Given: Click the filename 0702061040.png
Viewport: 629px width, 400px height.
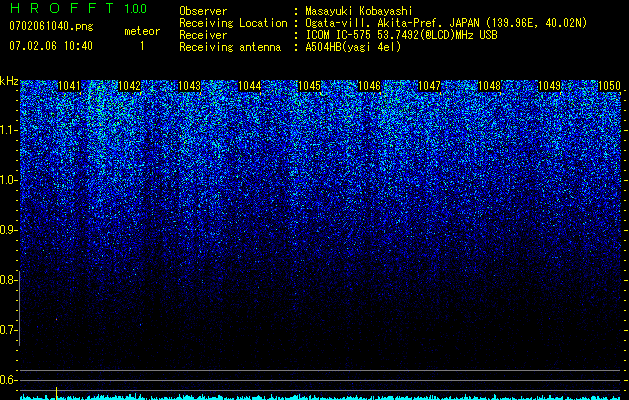Looking at the screenshot, I should [51, 26].
